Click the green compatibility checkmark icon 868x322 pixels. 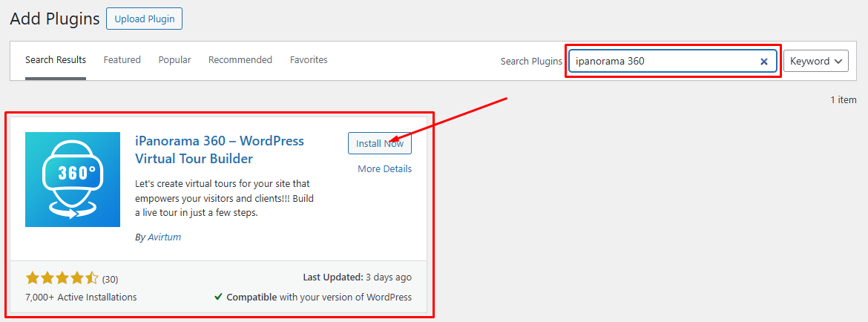point(219,297)
